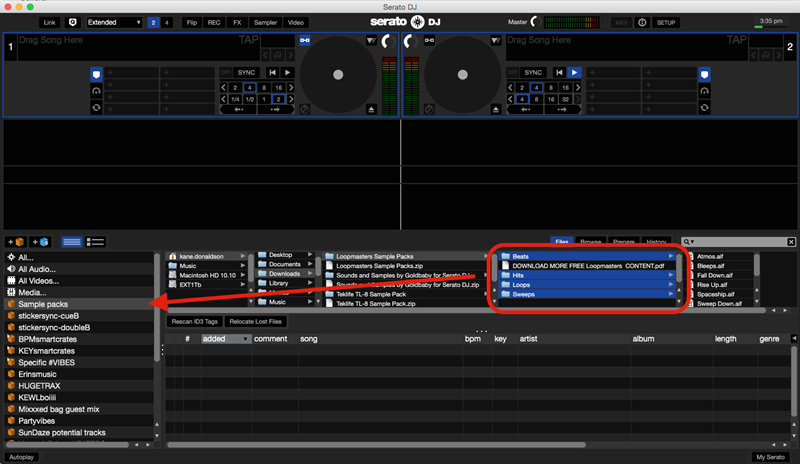Select the 2-deck layout button
Screen dimensions: 800x464
click(153, 22)
